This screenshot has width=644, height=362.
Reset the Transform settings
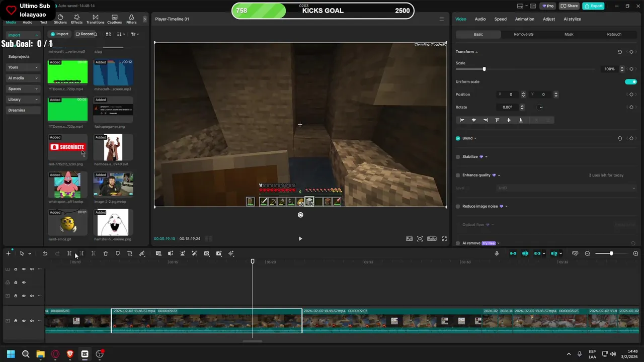coord(619,52)
